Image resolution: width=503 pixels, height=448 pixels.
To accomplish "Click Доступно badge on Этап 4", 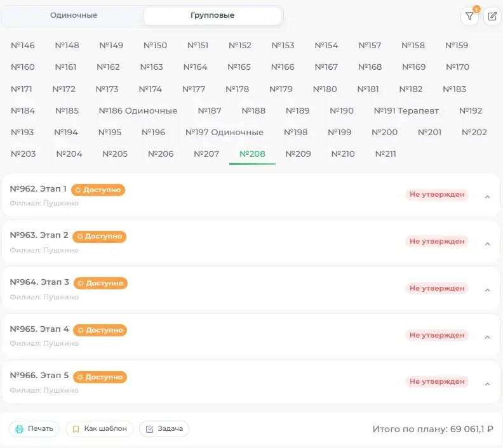I will tap(100, 330).
